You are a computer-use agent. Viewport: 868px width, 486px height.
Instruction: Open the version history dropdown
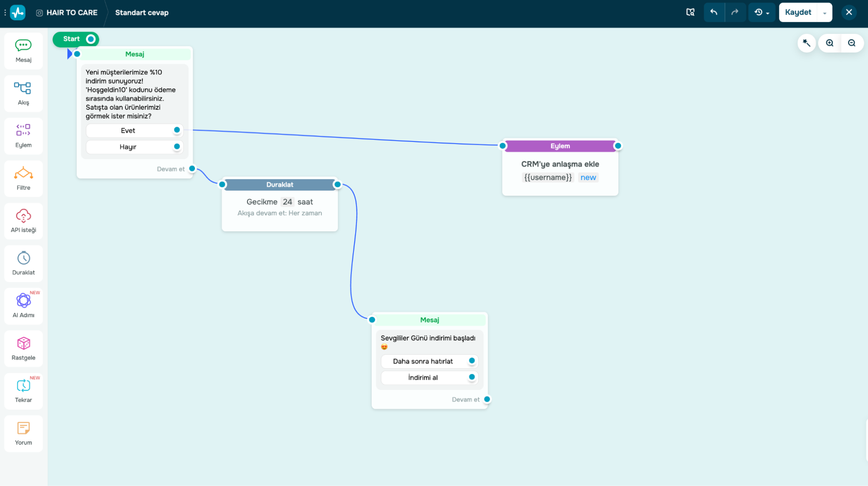click(762, 13)
